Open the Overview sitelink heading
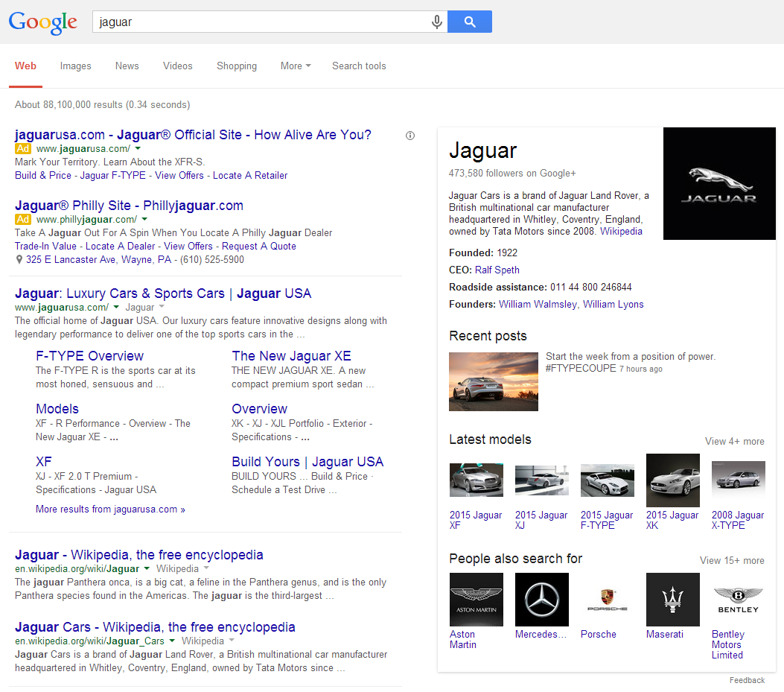The height and width of the screenshot is (692, 784). tap(260, 409)
